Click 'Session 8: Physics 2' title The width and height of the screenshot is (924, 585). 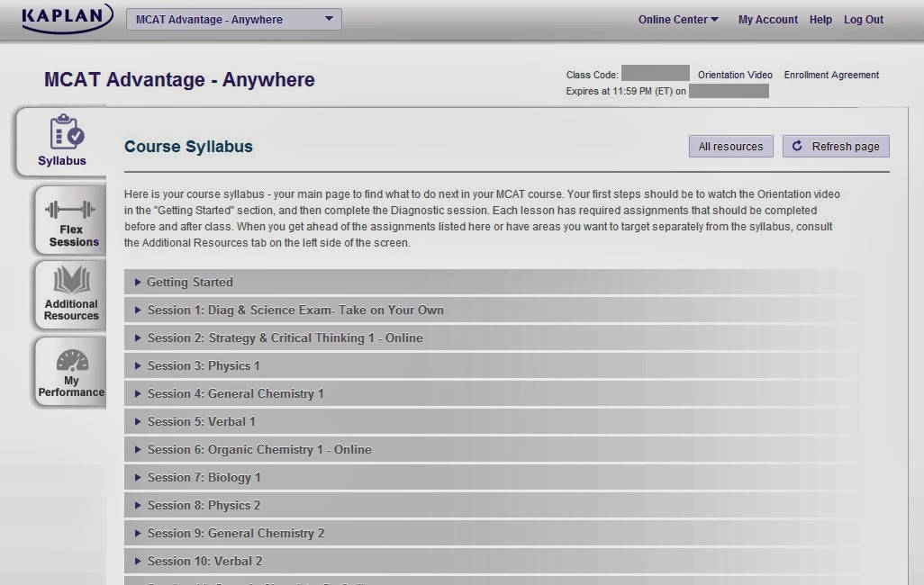[204, 506]
